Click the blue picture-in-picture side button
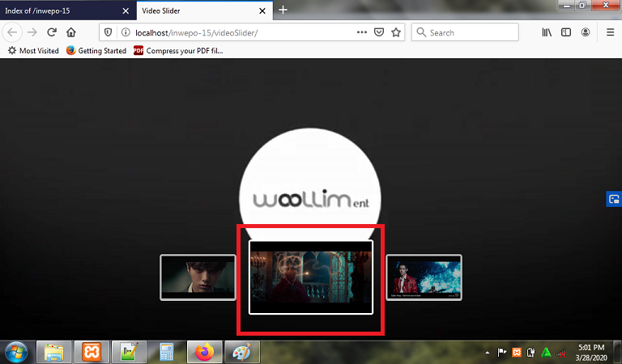The width and height of the screenshot is (622, 364). pyautogui.click(x=614, y=199)
